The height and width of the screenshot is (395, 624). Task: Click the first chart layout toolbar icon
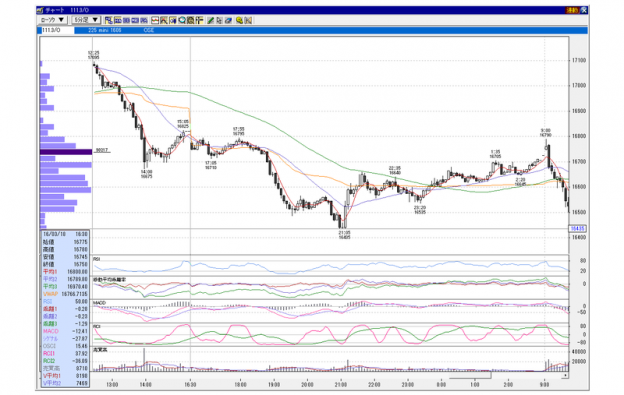(108, 20)
